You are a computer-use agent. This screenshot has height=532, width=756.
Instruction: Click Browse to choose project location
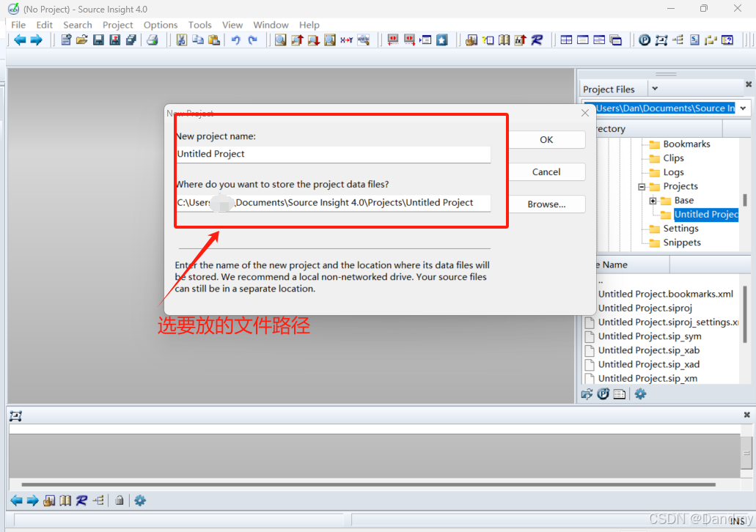[546, 204]
